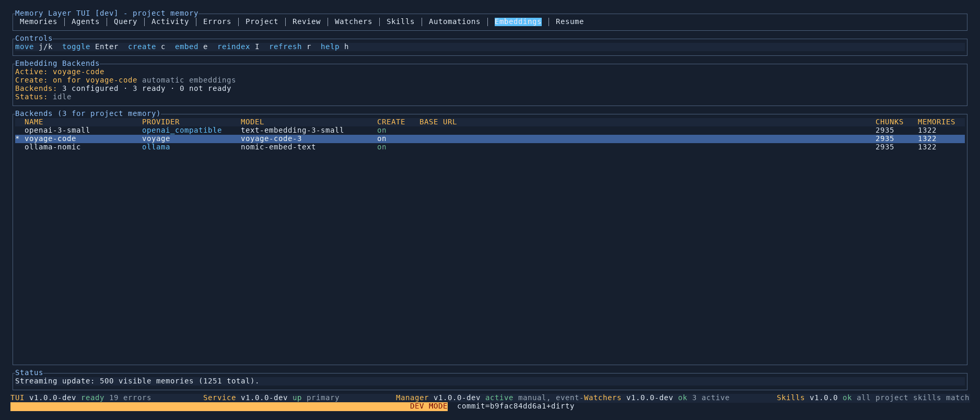Screen dimensions: 980x420
Task: Click the help h control hint
Action: point(334,46)
